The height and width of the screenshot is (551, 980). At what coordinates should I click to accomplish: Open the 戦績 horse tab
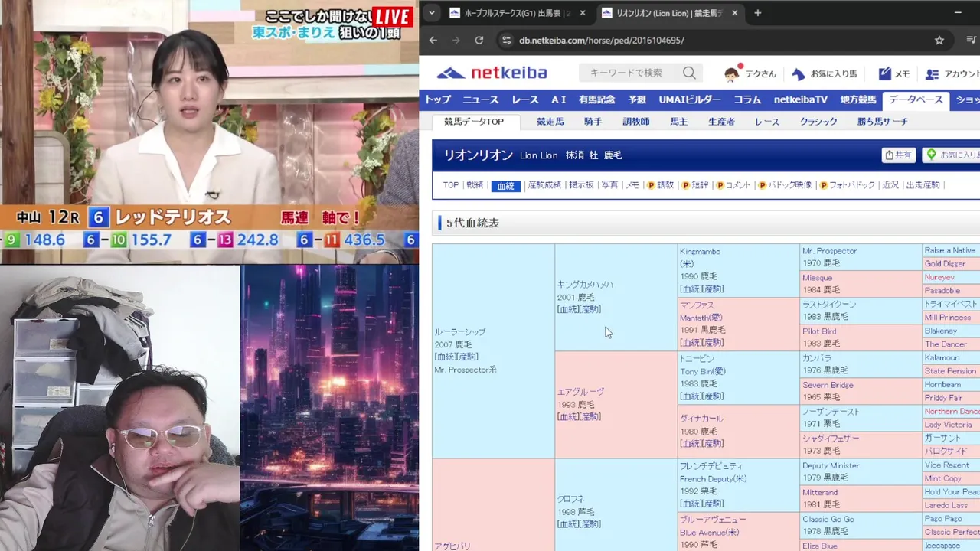pos(475,185)
